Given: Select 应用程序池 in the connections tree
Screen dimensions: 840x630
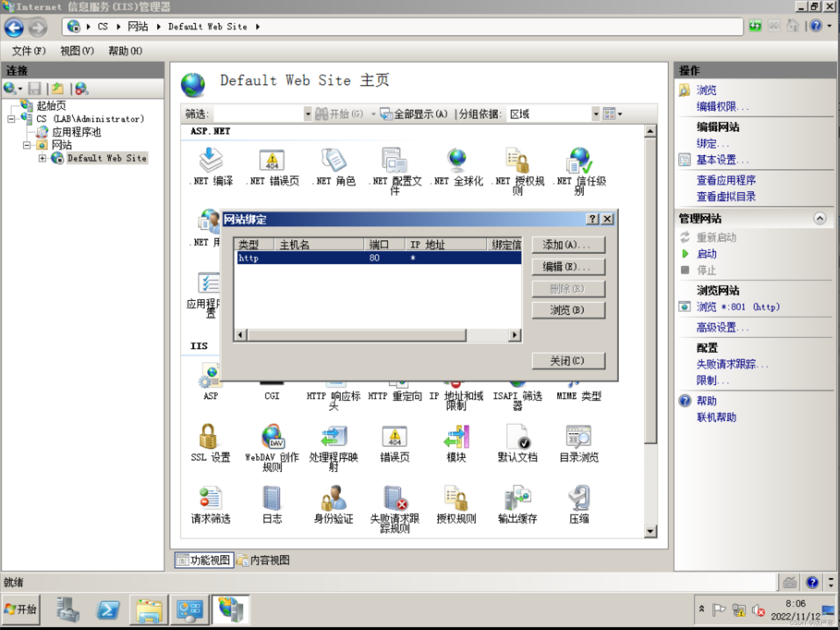Looking at the screenshot, I should pyautogui.click(x=77, y=132).
